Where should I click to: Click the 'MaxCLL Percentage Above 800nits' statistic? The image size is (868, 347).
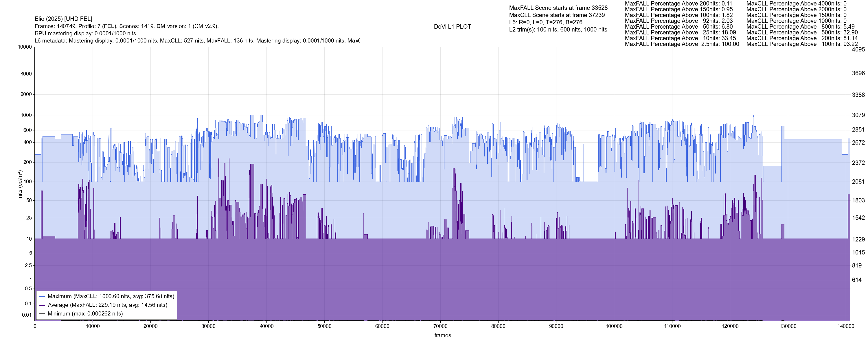(x=800, y=27)
